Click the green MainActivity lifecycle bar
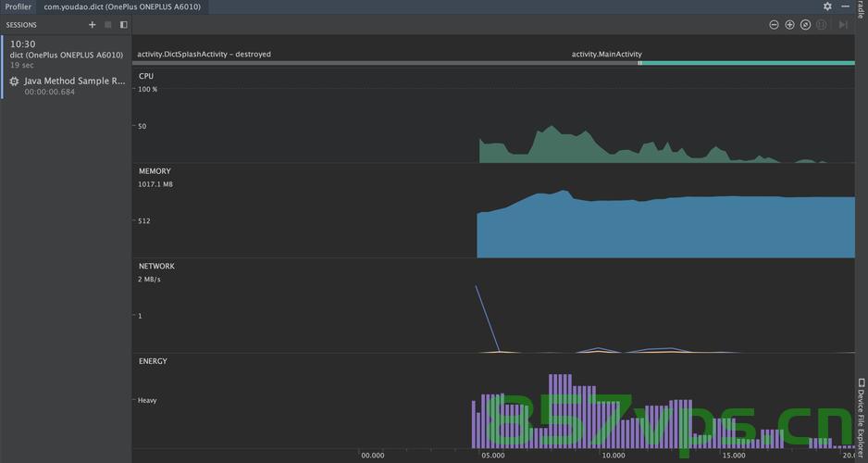This screenshot has width=868, height=463. (x=749, y=63)
